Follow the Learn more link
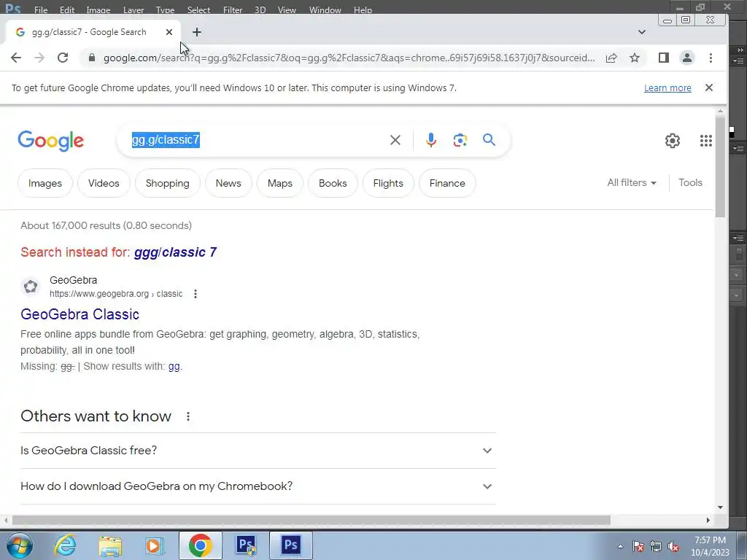Viewport: 747px width, 560px height. pyautogui.click(x=667, y=88)
